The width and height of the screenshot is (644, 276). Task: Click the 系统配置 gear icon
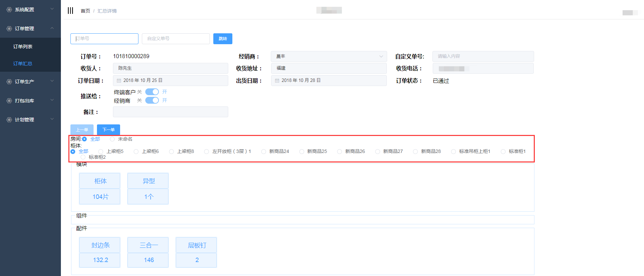tap(9, 10)
